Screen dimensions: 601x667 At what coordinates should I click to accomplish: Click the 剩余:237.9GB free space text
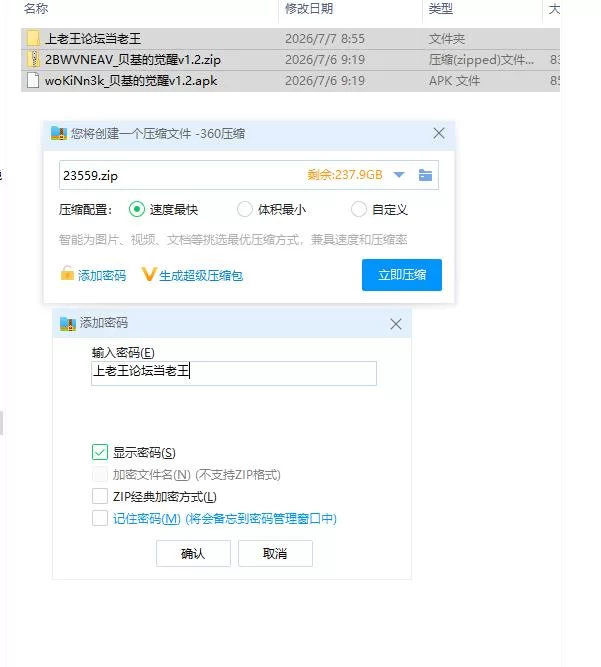point(345,175)
